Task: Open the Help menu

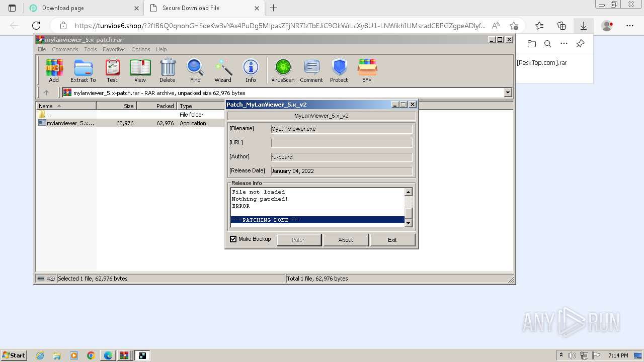Action: click(x=161, y=49)
